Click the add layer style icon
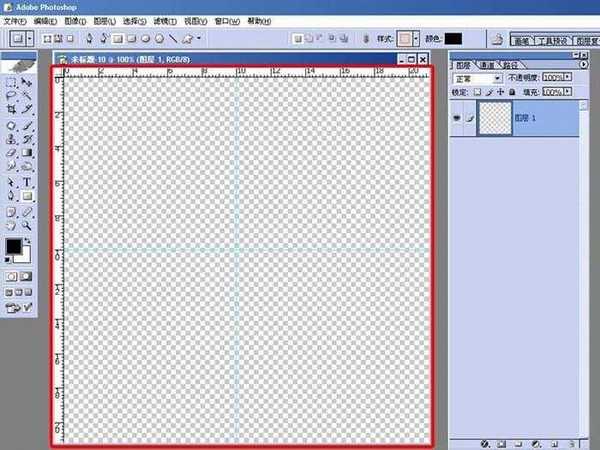 485,442
